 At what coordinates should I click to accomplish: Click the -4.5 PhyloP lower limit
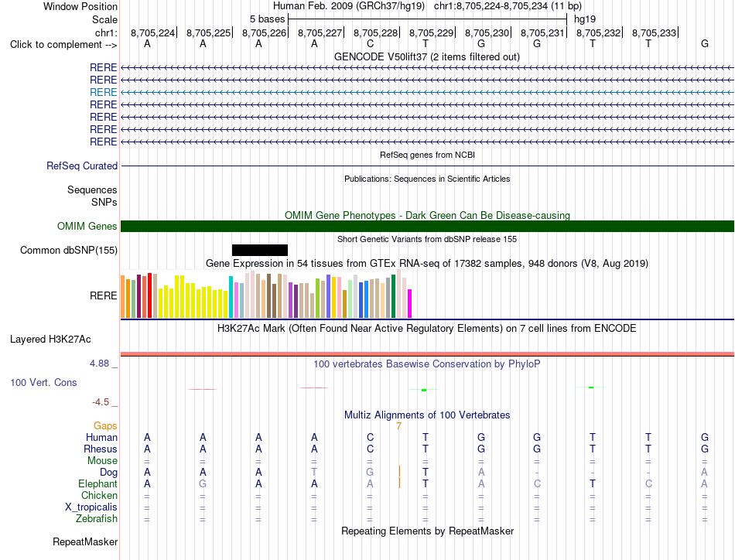click(101, 402)
